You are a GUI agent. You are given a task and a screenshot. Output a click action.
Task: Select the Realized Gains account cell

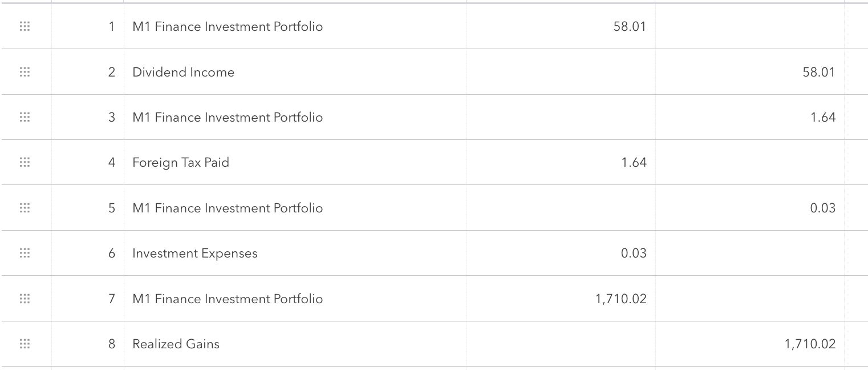[x=176, y=344]
